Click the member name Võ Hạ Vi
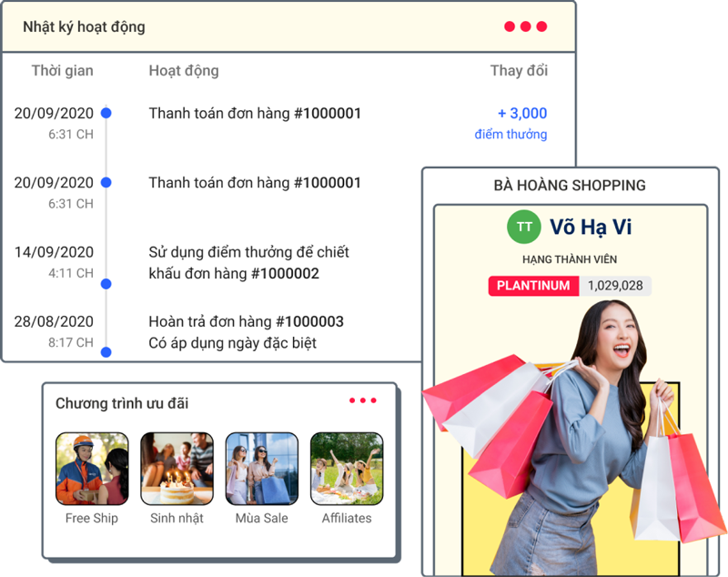 click(591, 227)
